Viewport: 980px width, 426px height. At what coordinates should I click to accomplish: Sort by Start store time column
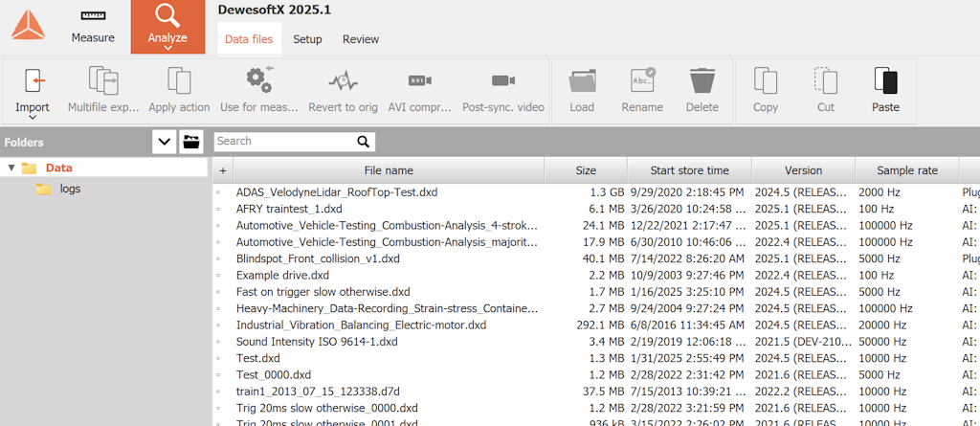(x=689, y=170)
